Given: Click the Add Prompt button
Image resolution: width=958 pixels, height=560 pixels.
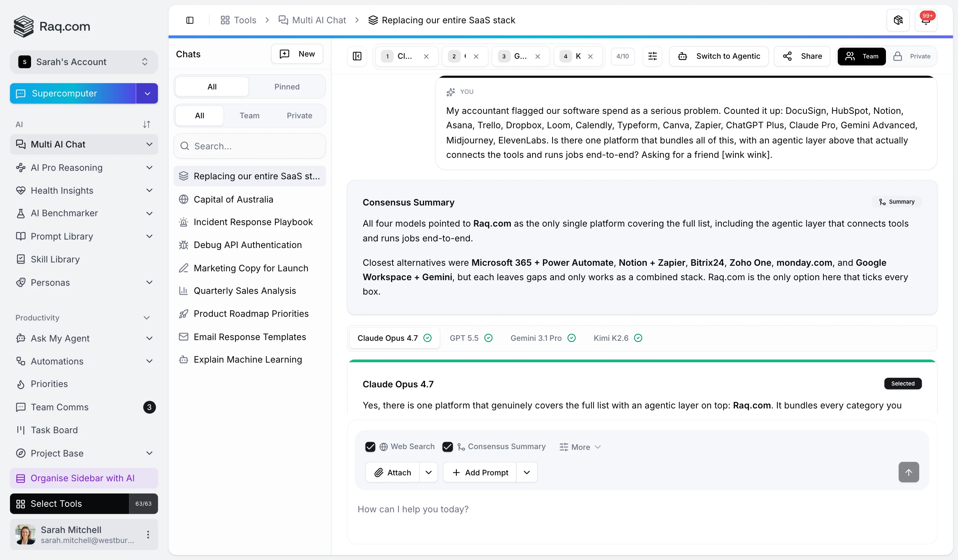Looking at the screenshot, I should pyautogui.click(x=480, y=472).
